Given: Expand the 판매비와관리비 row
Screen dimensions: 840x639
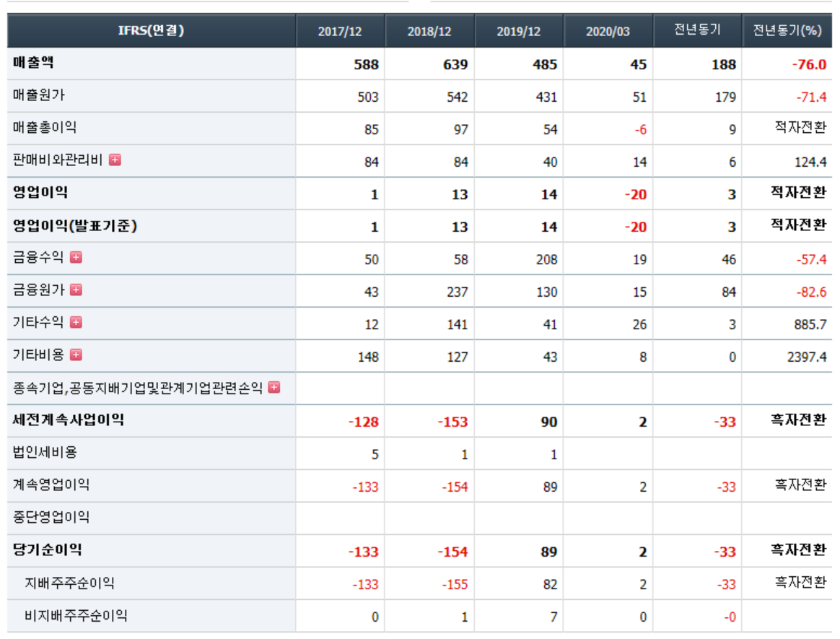Looking at the screenshot, I should (115, 160).
